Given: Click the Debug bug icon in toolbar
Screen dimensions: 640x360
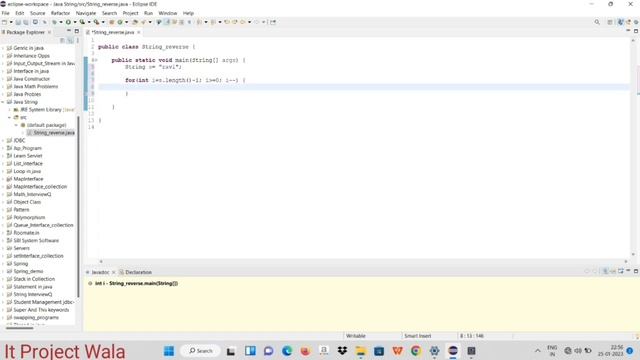Looking at the screenshot, I should [54, 22].
